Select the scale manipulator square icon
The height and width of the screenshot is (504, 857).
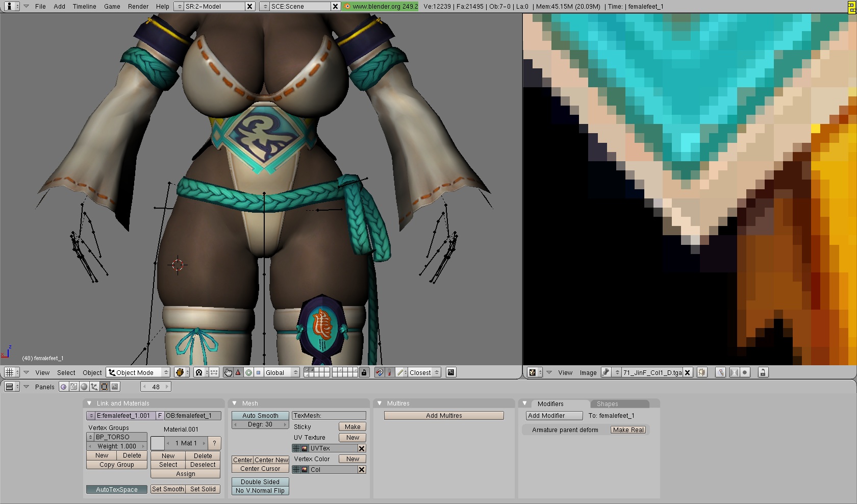258,372
